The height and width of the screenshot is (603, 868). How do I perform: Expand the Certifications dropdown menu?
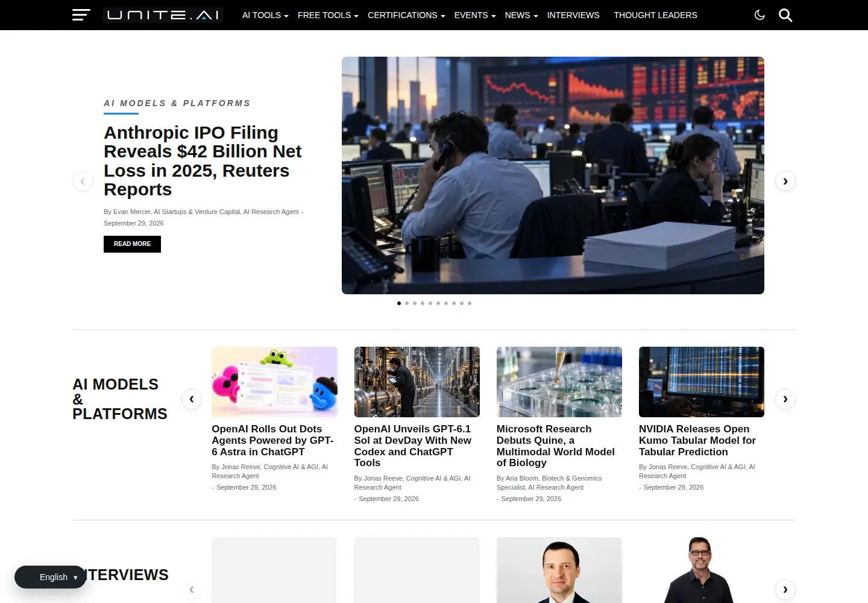click(406, 15)
